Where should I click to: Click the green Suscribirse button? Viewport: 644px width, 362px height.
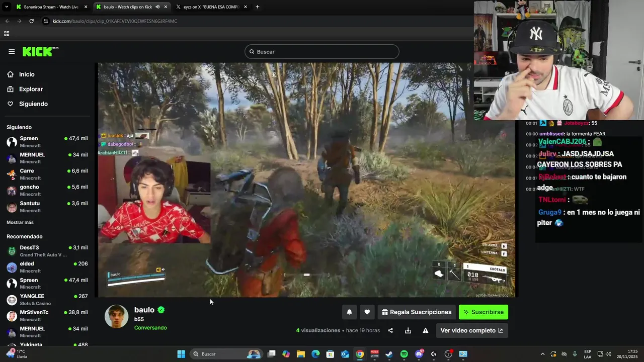pyautogui.click(x=484, y=312)
